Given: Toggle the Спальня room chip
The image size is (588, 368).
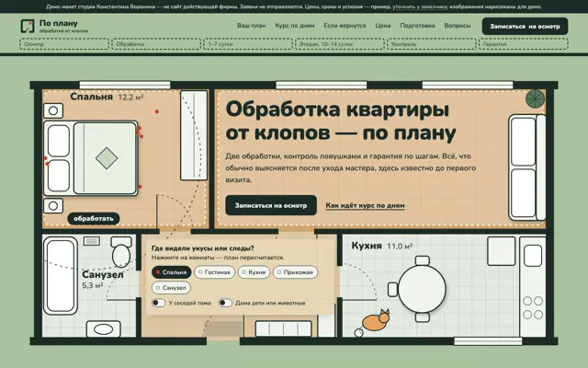Looking at the screenshot, I should click(172, 272).
